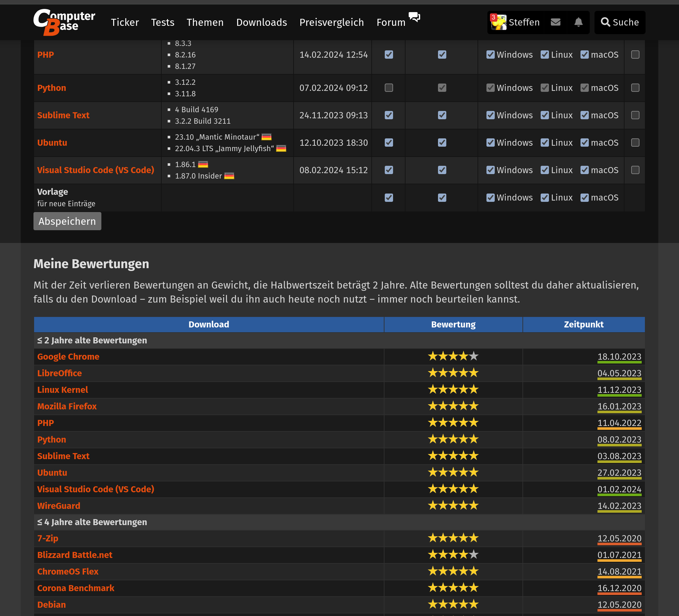Viewport: 679px width, 616px height.
Task: Click the magnifier search icon
Action: [x=605, y=22]
